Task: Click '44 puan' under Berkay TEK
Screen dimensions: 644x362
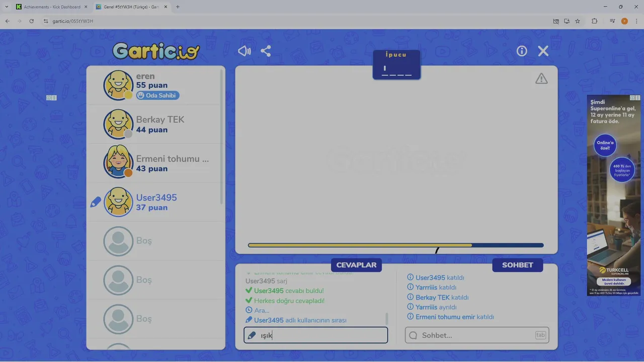Action: tap(152, 130)
